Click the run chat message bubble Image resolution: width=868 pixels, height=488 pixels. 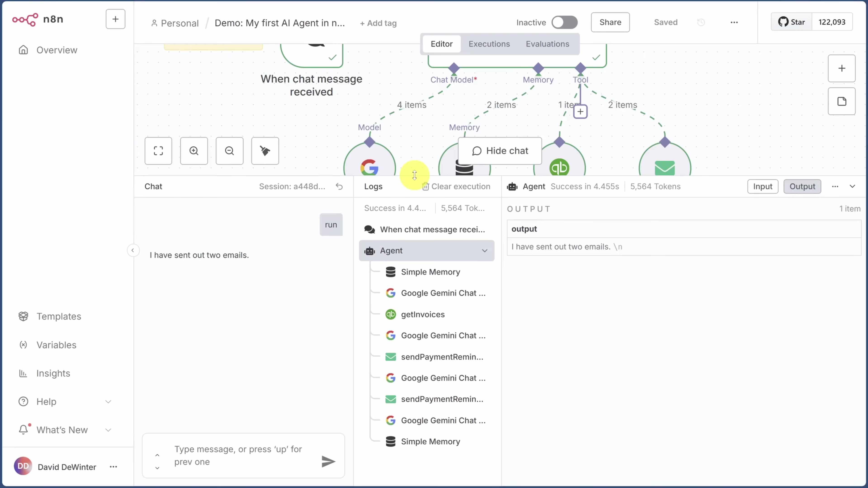[331, 225]
